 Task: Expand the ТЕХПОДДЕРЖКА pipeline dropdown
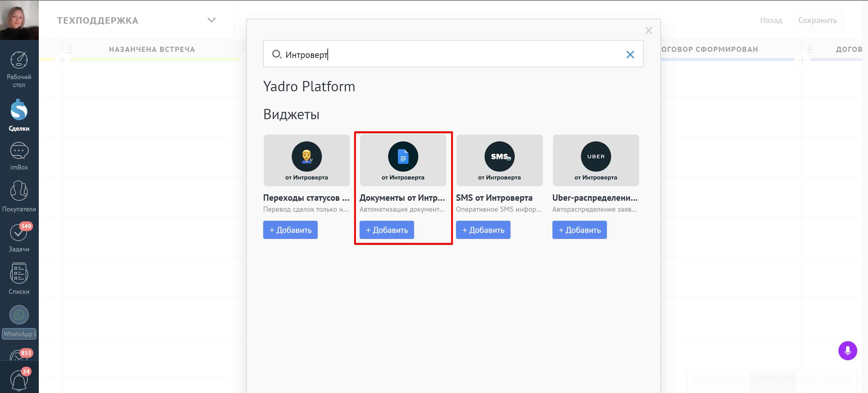211,20
